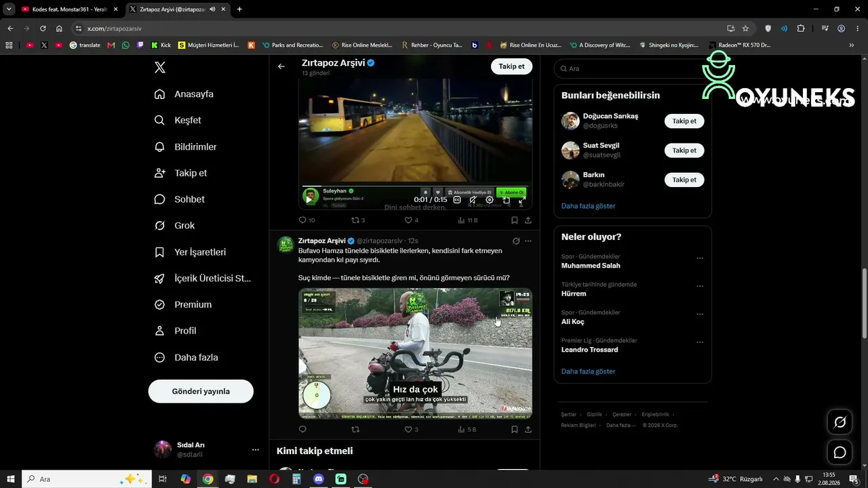View analytics showing 5 B views

click(467, 429)
